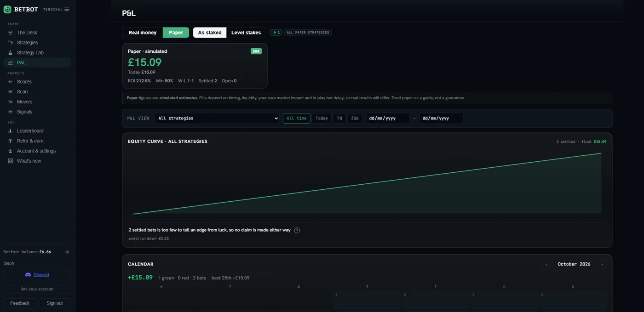Click the Betfair balance £6.66 text

[27, 252]
